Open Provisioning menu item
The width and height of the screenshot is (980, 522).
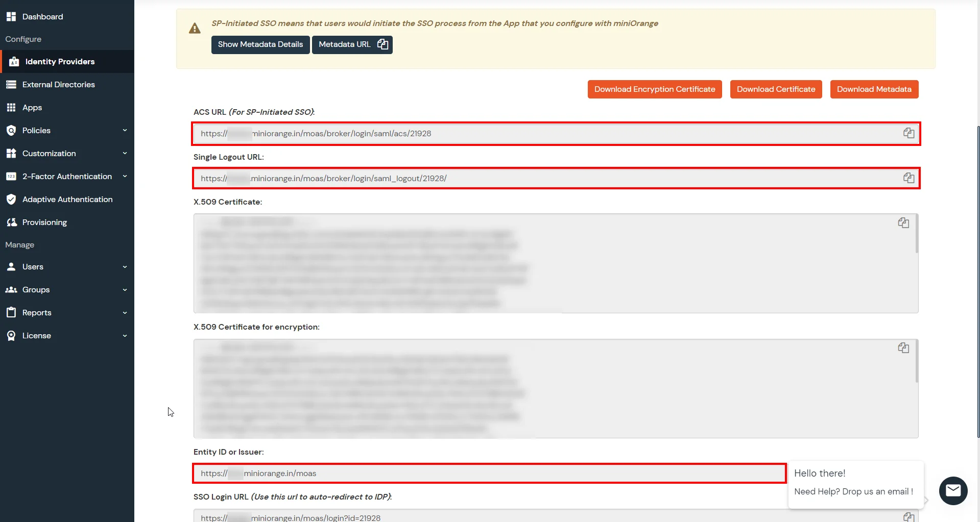click(67, 222)
